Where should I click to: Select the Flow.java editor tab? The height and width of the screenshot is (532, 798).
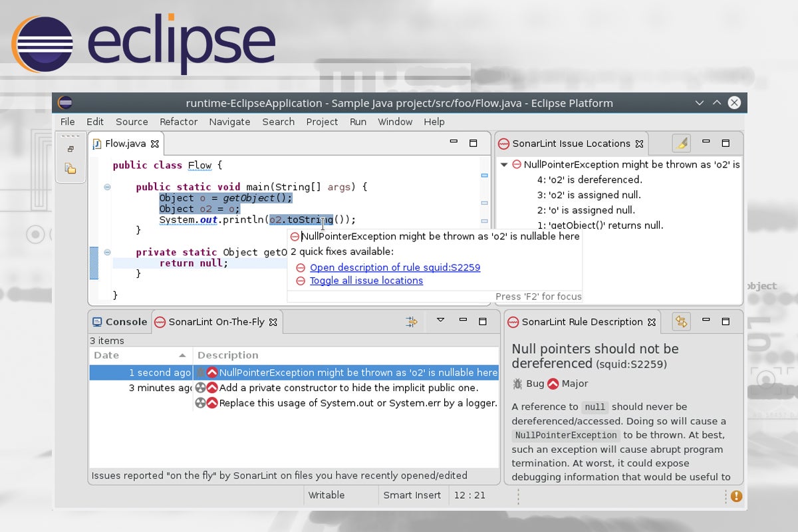[127, 144]
